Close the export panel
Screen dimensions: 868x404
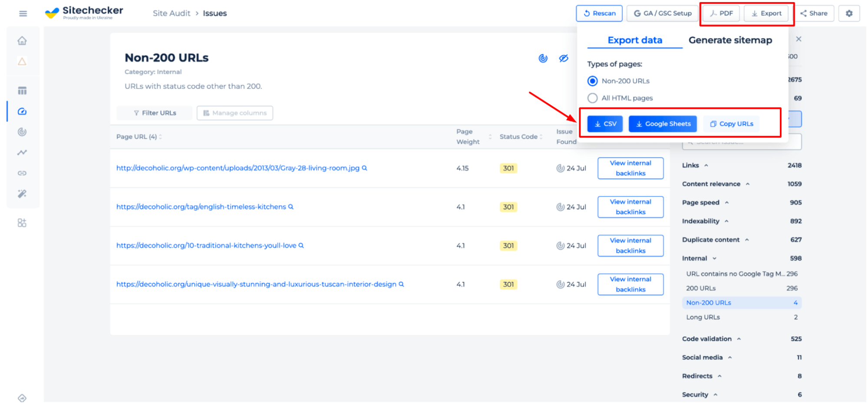coord(799,39)
